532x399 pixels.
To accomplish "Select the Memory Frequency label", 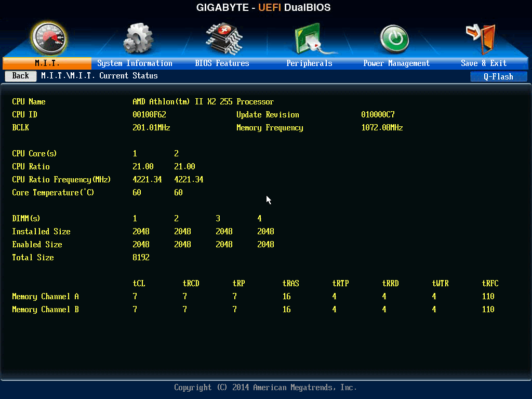I will (x=270, y=128).
